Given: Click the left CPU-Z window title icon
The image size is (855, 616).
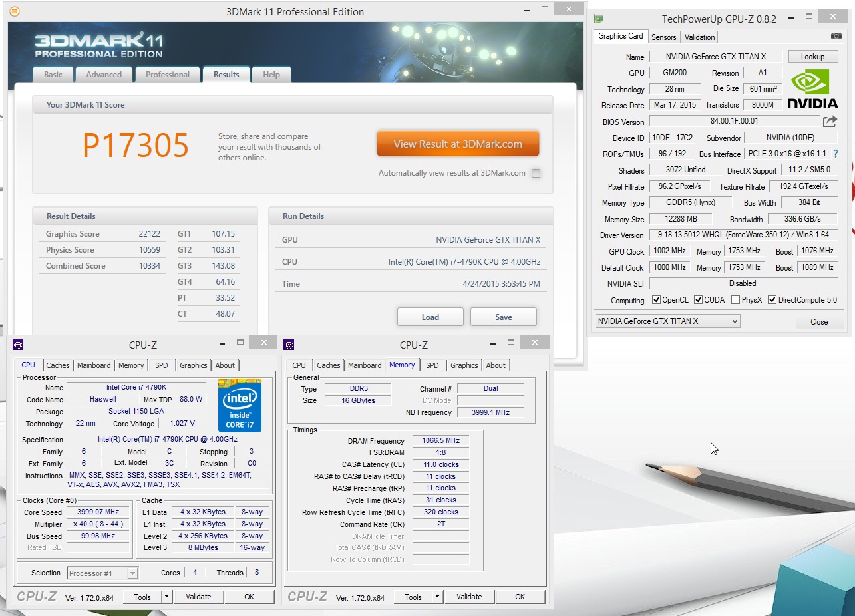Looking at the screenshot, I should (18, 344).
